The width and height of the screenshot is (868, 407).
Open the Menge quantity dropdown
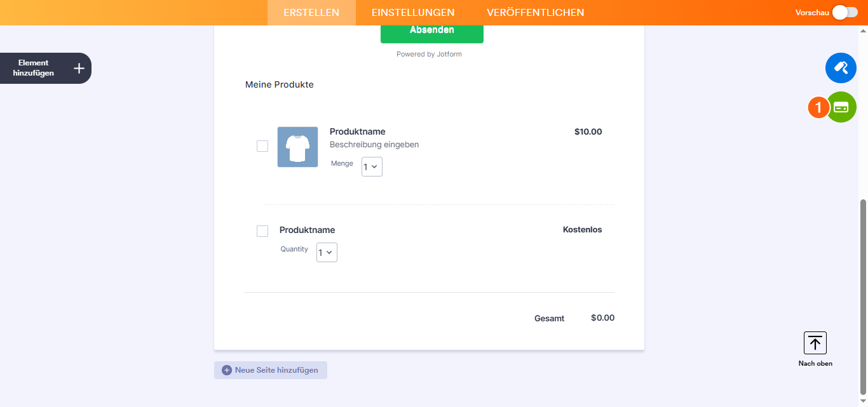coord(372,166)
